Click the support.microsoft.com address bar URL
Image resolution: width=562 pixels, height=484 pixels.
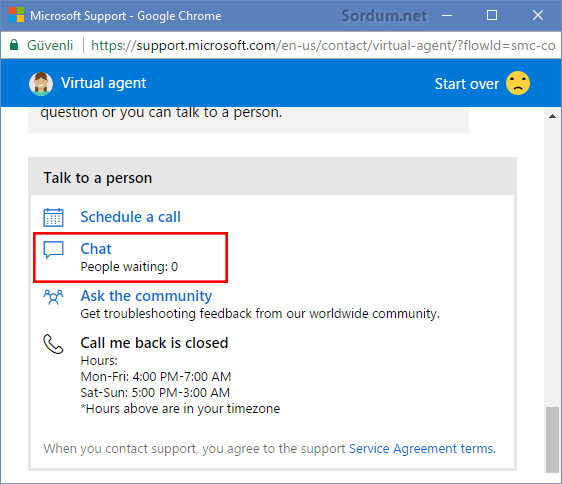point(323,46)
